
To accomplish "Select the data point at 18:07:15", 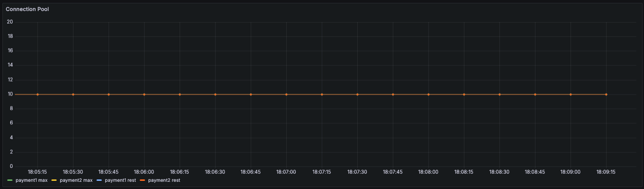I will pyautogui.click(x=322, y=94).
